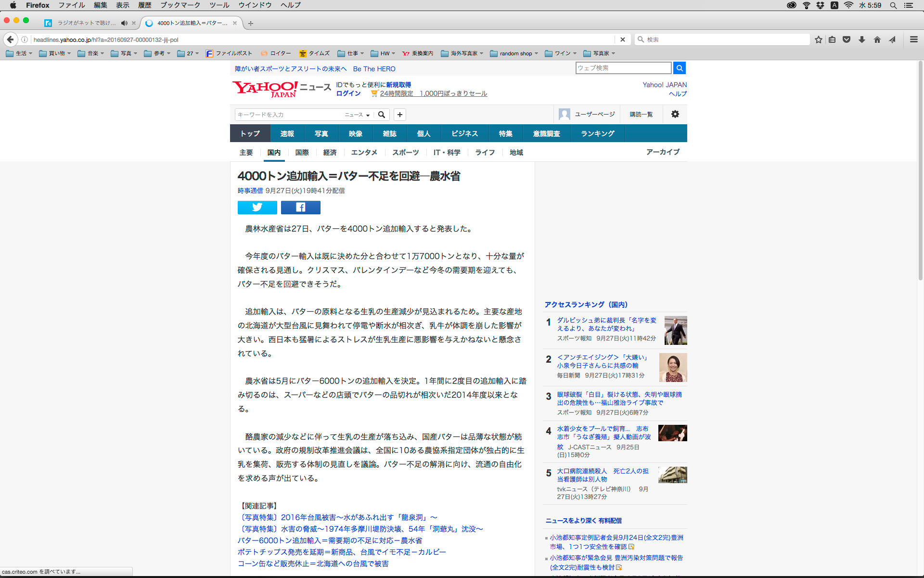Click the plus button beside search
The height and width of the screenshot is (578, 924).
tap(399, 115)
